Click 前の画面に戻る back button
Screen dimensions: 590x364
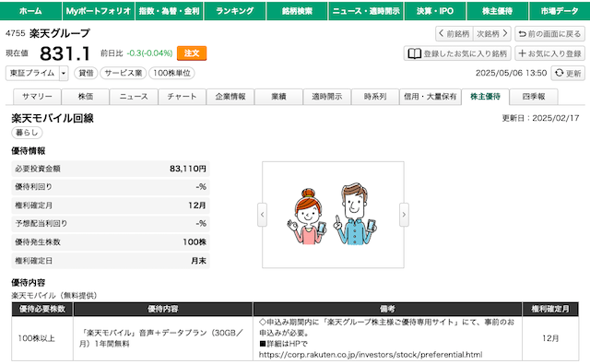pyautogui.click(x=549, y=34)
